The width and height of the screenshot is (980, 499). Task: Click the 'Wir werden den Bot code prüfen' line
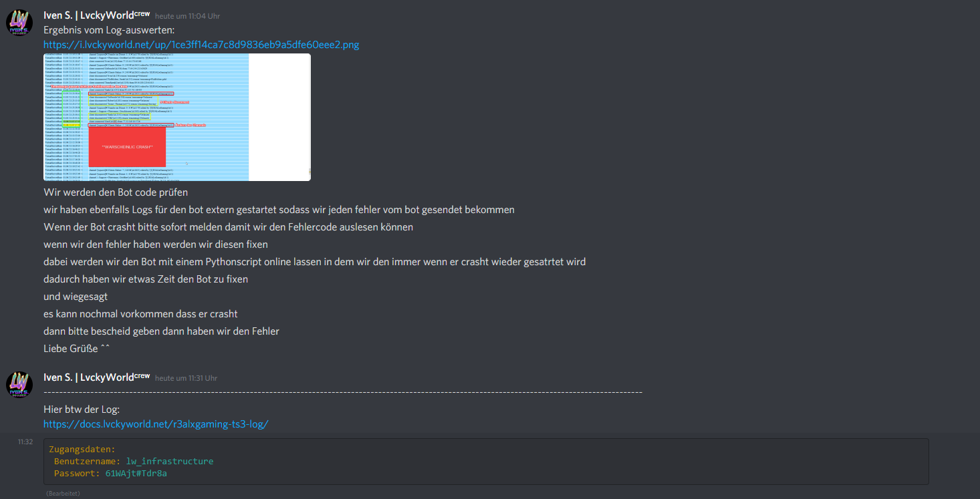click(116, 192)
